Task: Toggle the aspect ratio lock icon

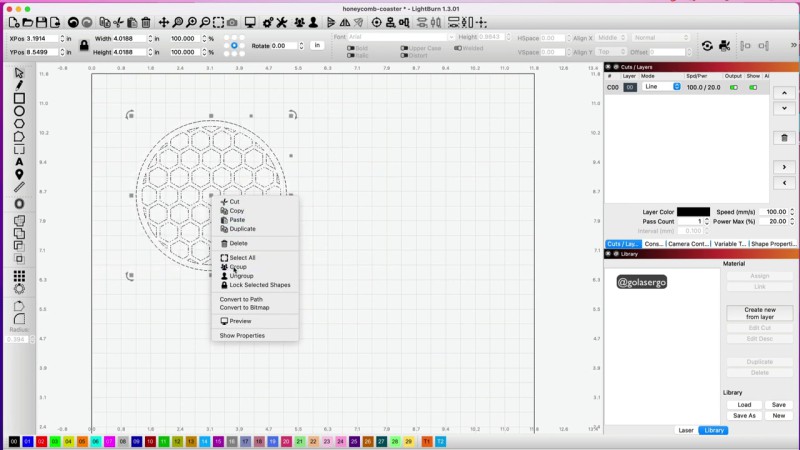Action: (x=83, y=44)
